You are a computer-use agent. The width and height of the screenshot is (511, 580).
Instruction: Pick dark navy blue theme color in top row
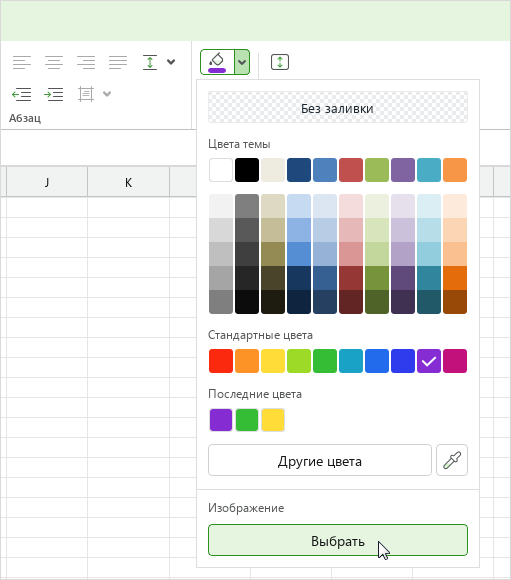(x=299, y=170)
